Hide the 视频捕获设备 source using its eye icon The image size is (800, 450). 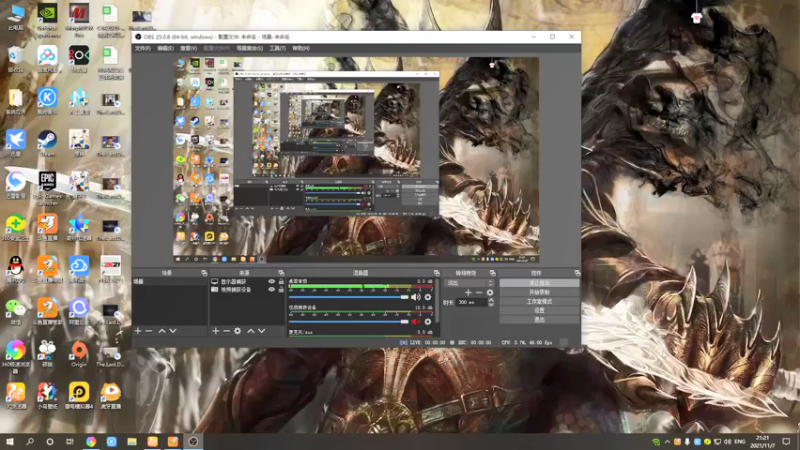[271, 289]
